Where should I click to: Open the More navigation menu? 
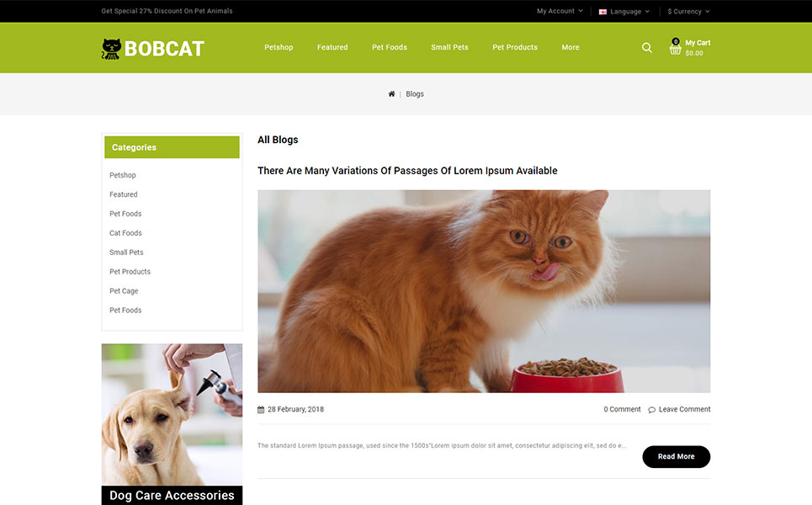pos(571,47)
